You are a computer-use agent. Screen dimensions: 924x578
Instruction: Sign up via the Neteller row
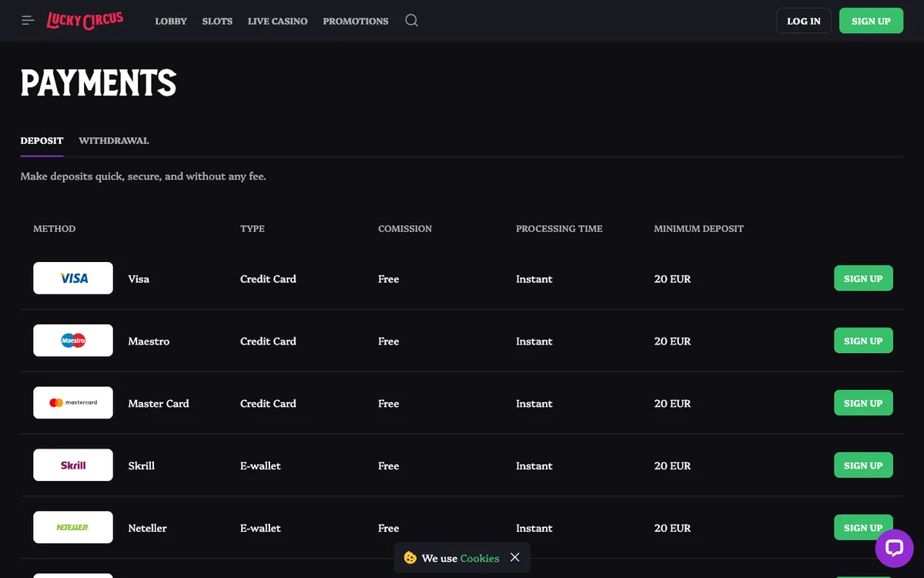(863, 528)
